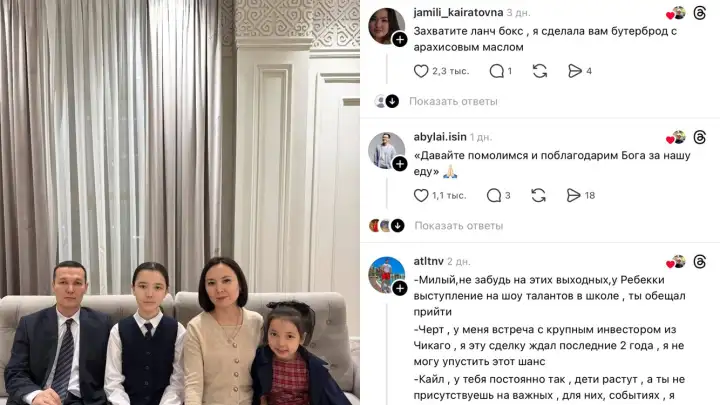
Task: Expand replies under abylai.isin's comment
Action: click(459, 226)
